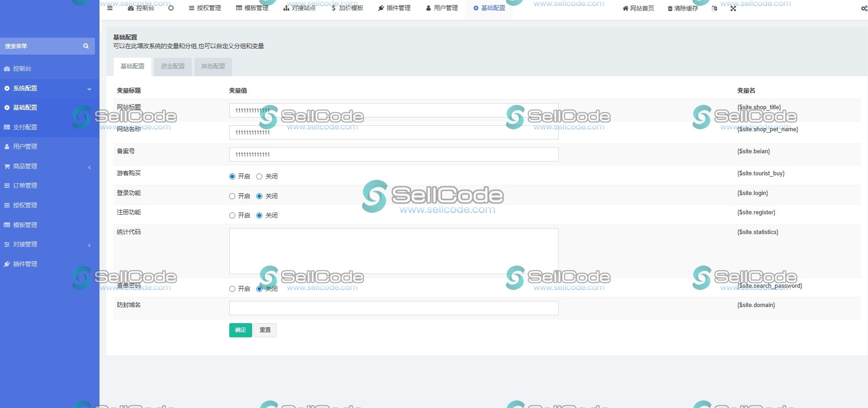
Task: Click the {$site.beian} variable name
Action: 753,151
